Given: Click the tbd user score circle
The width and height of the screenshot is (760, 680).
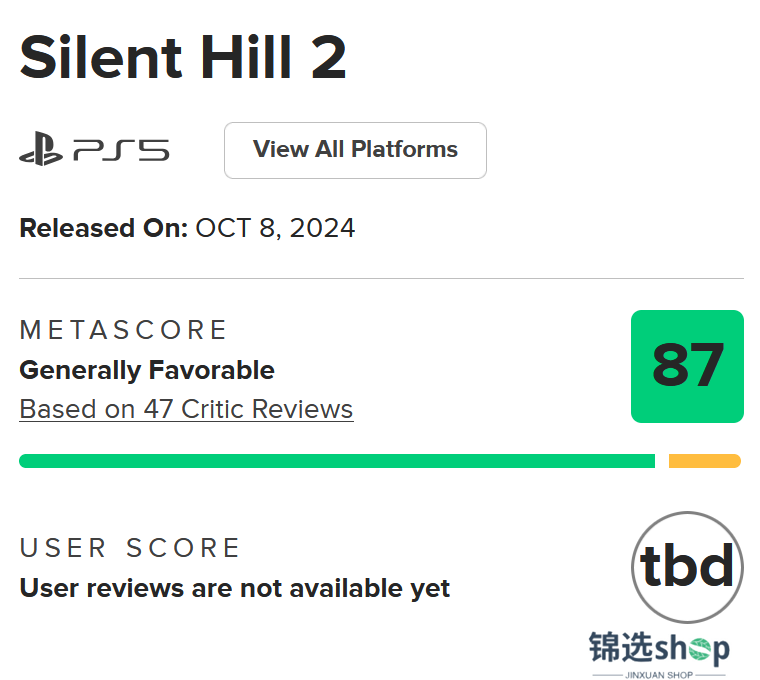Looking at the screenshot, I should click(687, 567).
